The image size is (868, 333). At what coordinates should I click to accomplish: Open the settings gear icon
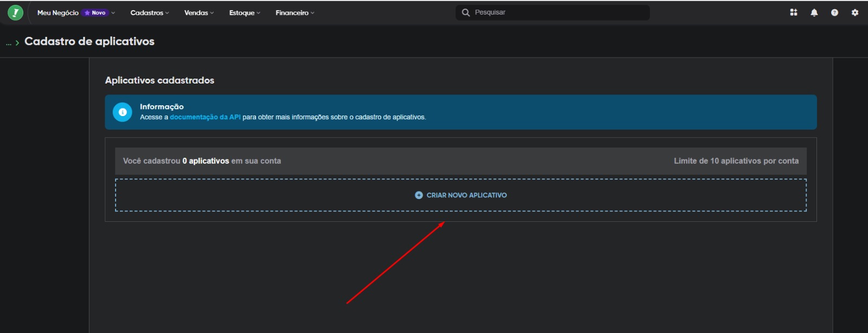coord(855,12)
